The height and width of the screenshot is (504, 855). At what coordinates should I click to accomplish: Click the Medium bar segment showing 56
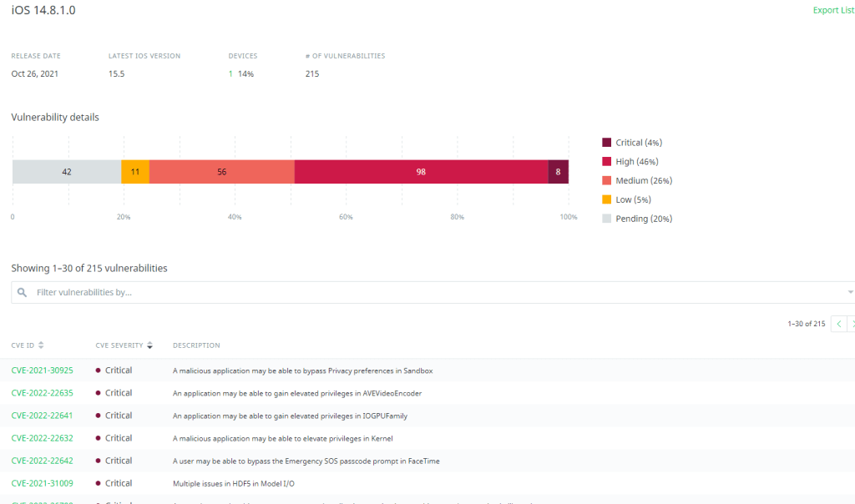coord(222,171)
